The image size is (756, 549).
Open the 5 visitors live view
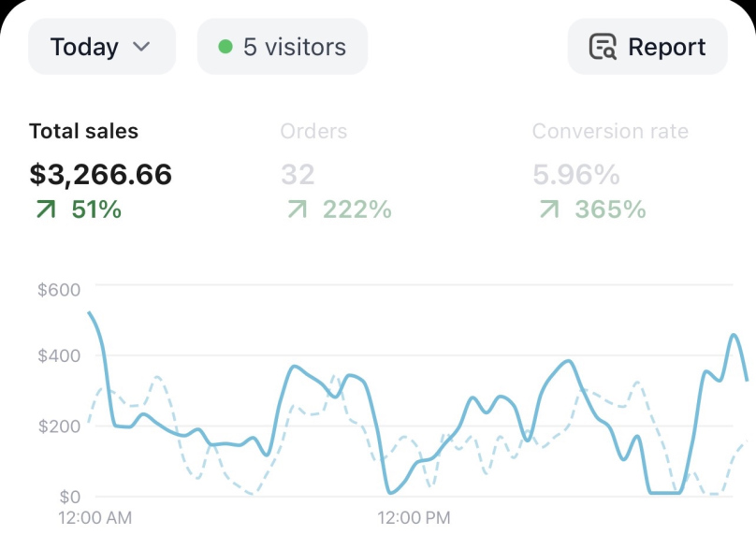tap(283, 47)
